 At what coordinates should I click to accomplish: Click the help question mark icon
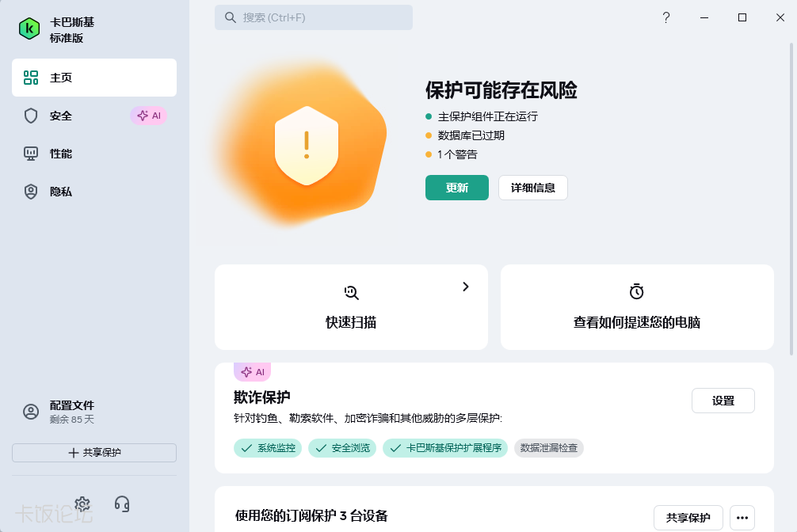(666, 17)
